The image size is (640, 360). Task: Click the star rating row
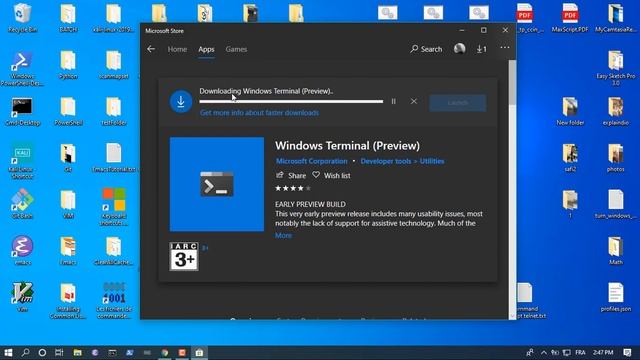tap(293, 188)
